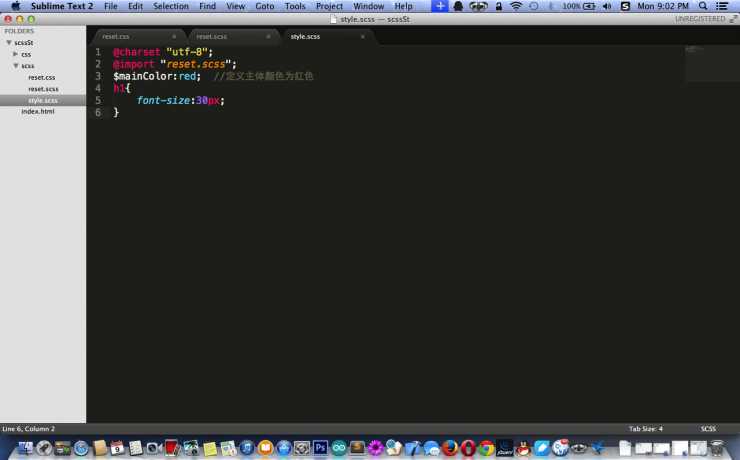Viewport: 740px width, 460px height.
Task: Click the blue plus menu bar icon
Action: point(440,6)
